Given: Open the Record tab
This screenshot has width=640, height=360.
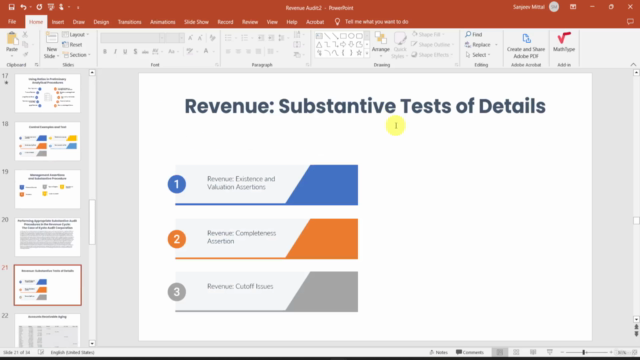Looking at the screenshot, I should pyautogui.click(x=225, y=22).
